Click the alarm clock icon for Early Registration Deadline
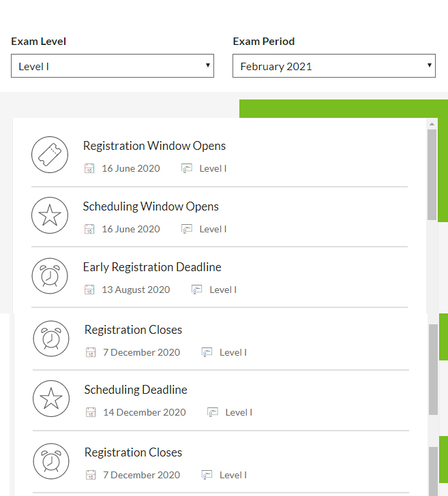Viewport: 448px width, 496px height. click(50, 276)
